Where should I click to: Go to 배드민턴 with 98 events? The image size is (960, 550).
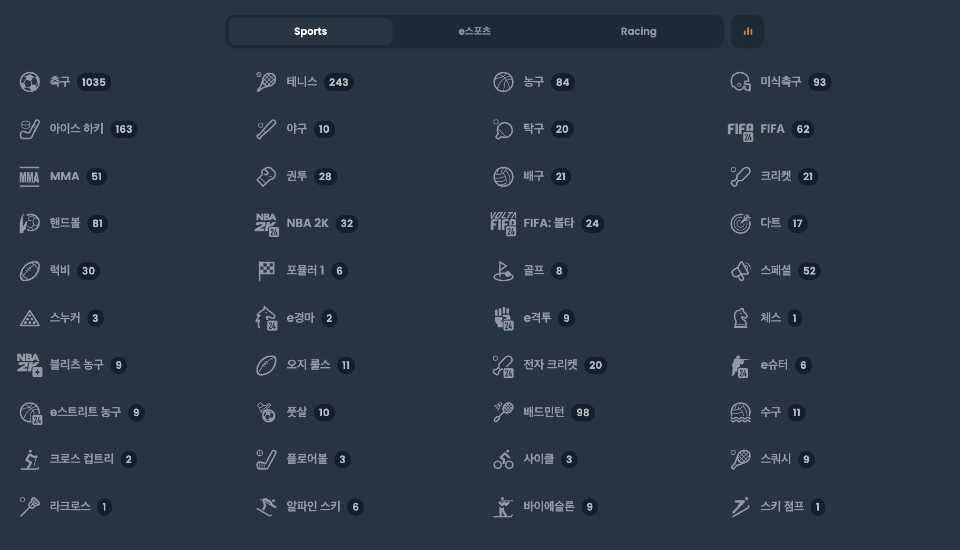[544, 412]
